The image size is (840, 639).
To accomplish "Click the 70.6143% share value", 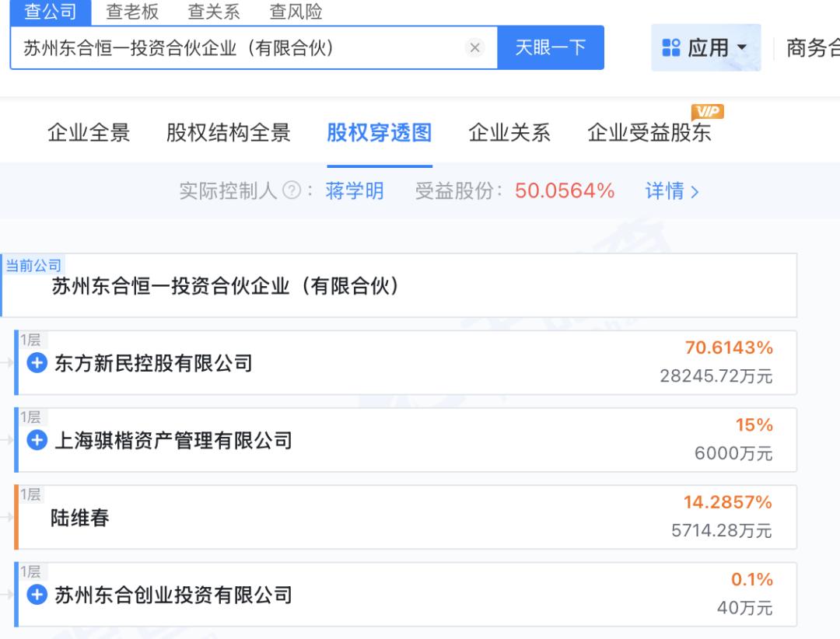I will [729, 347].
